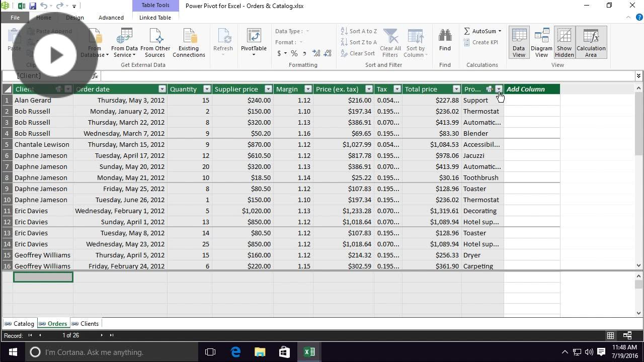The image size is (644, 362).
Task: Go to previous record
Action: click(x=40, y=335)
